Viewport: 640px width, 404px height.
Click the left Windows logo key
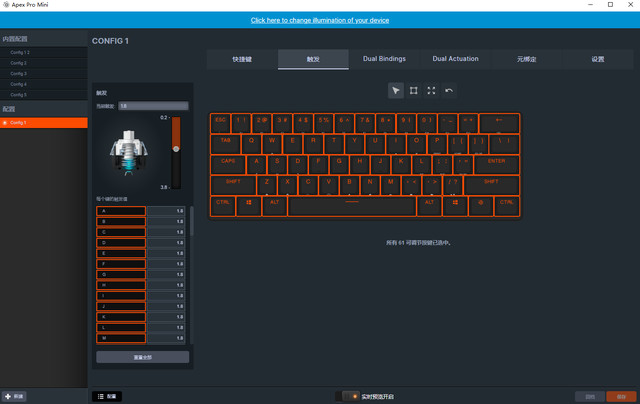[x=249, y=202]
